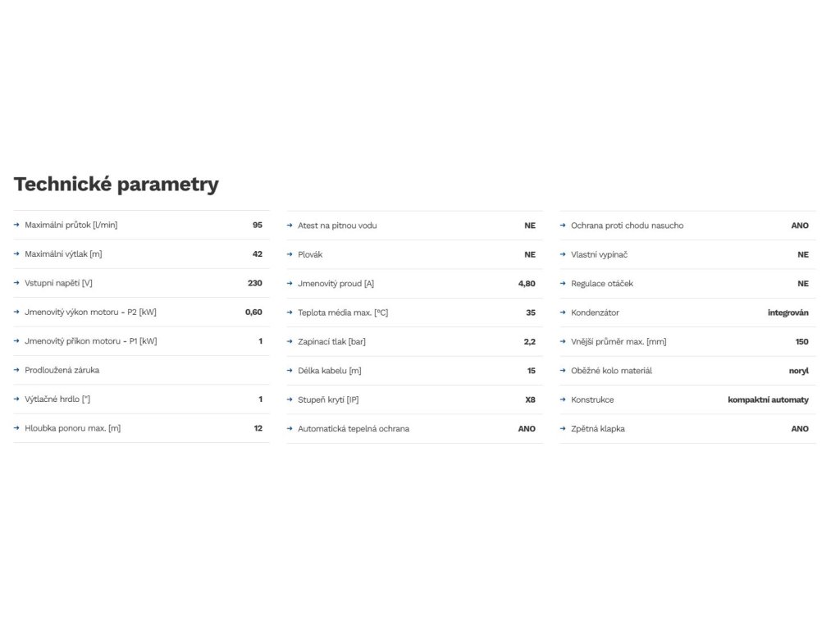Click arrow icon beside Zpětná klapka
The width and height of the screenshot is (840, 630).
click(x=563, y=429)
